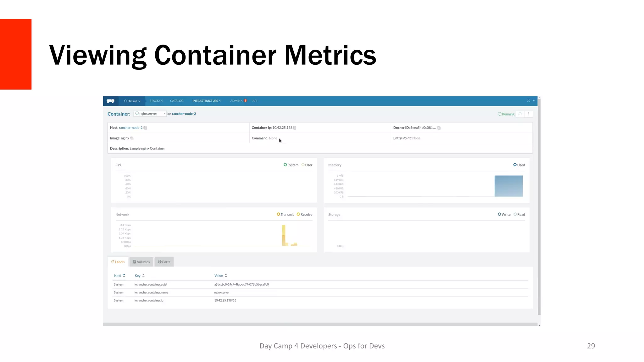This screenshot has height=362, width=644.
Task: Click the horizontal scrollbar at bottom
Action: click(x=320, y=324)
